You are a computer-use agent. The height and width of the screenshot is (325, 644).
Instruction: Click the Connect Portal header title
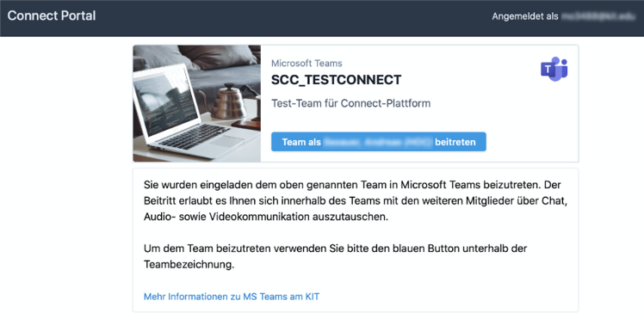[52, 15]
